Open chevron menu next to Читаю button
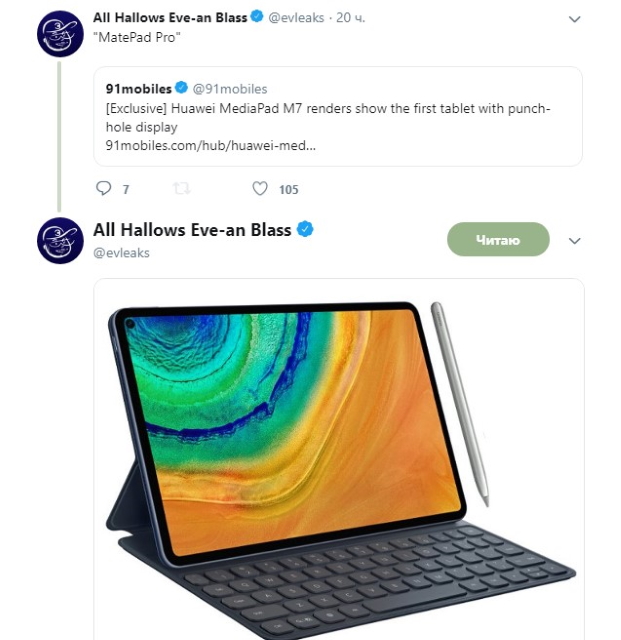The image size is (621, 640). coord(574,240)
